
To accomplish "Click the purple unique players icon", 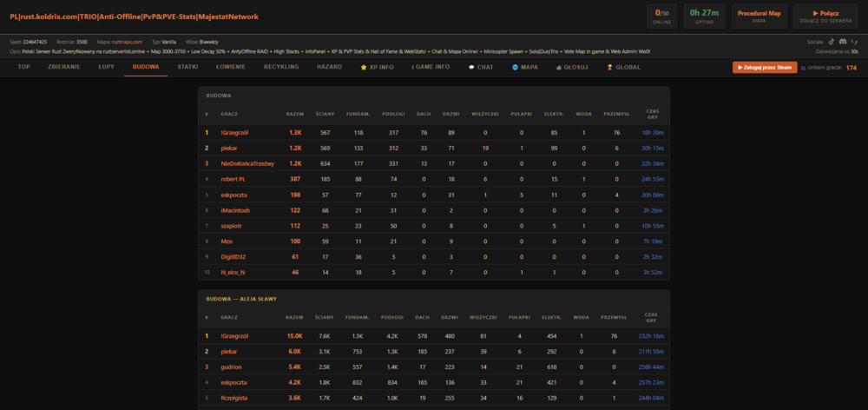I will coord(803,68).
